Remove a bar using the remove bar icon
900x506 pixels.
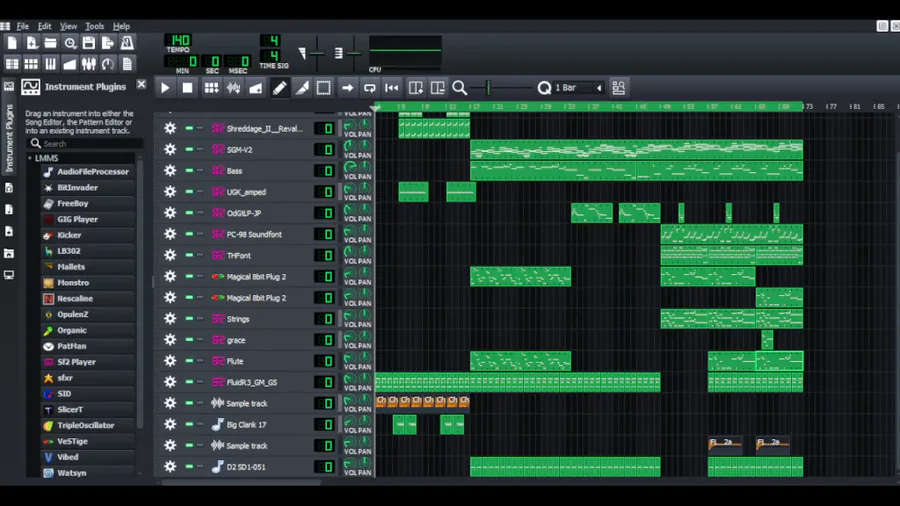(437, 88)
